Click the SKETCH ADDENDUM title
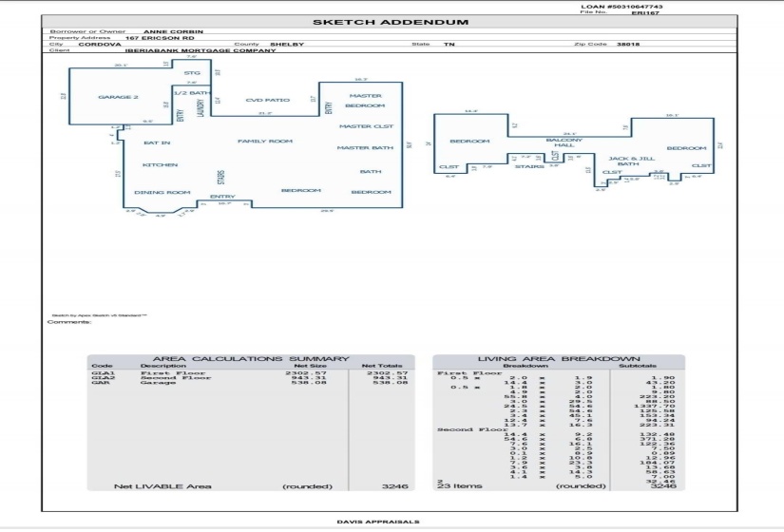 tap(391, 22)
